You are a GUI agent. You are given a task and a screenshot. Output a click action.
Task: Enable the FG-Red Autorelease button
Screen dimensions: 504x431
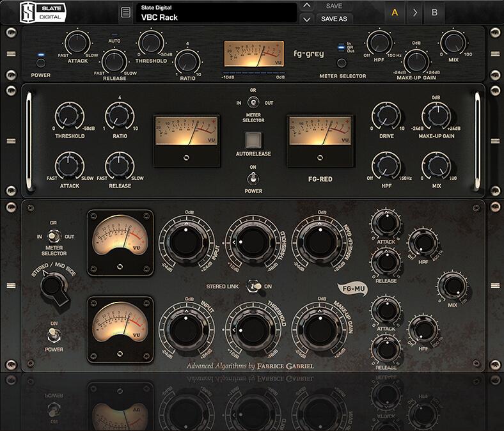coord(253,139)
